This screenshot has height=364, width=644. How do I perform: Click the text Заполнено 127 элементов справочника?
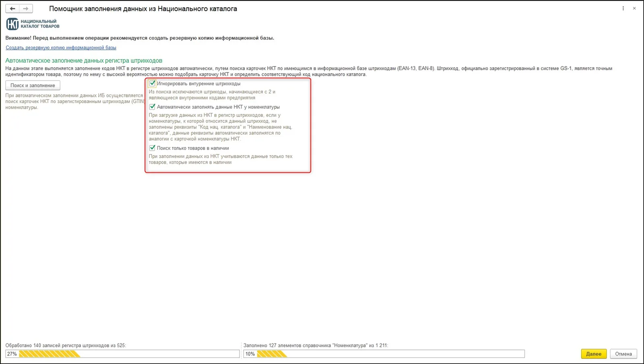pos(316,345)
